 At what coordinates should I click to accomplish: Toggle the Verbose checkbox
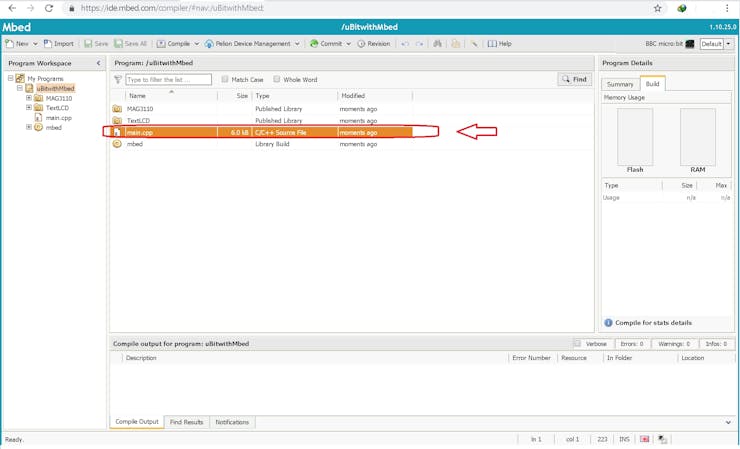[x=577, y=343]
